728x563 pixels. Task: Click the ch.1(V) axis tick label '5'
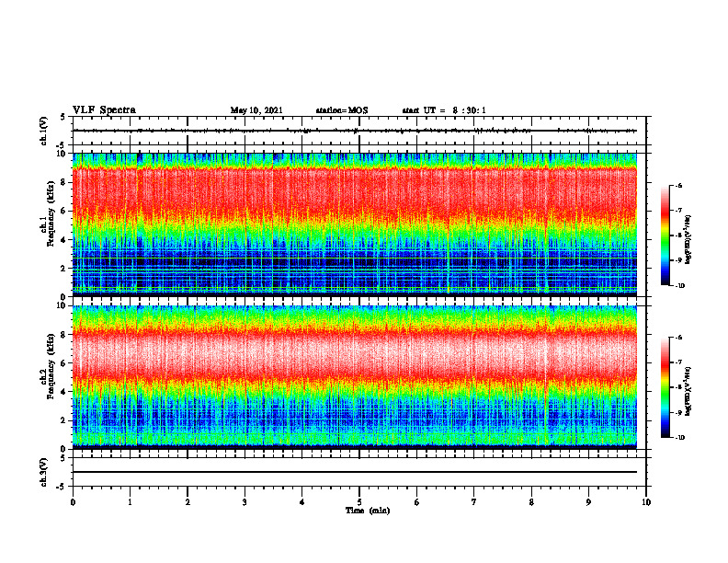point(63,118)
